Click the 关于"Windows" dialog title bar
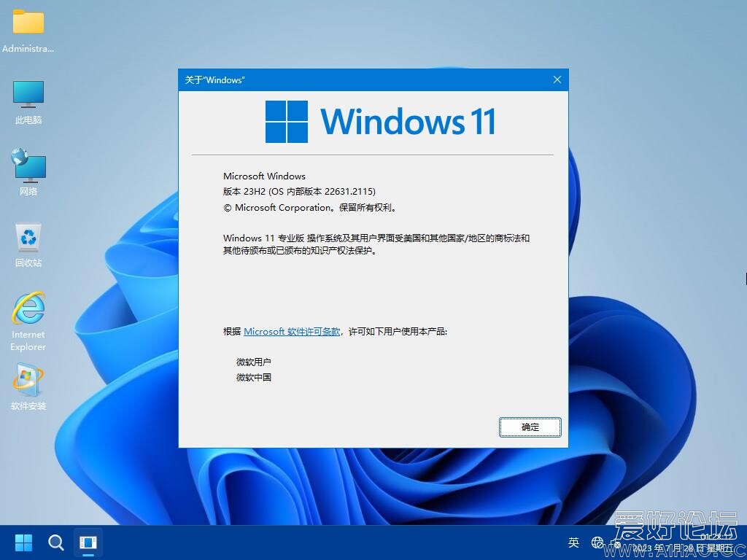 point(365,79)
